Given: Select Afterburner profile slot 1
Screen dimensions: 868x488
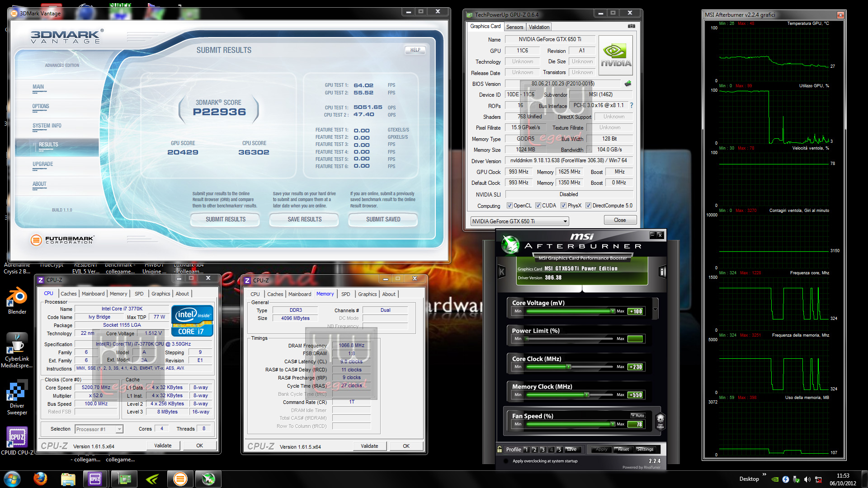Looking at the screenshot, I should coord(526,450).
